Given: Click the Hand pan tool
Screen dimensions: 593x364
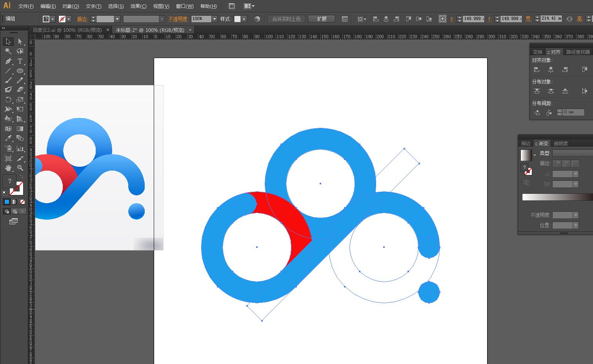Looking at the screenshot, I should 8,168.
